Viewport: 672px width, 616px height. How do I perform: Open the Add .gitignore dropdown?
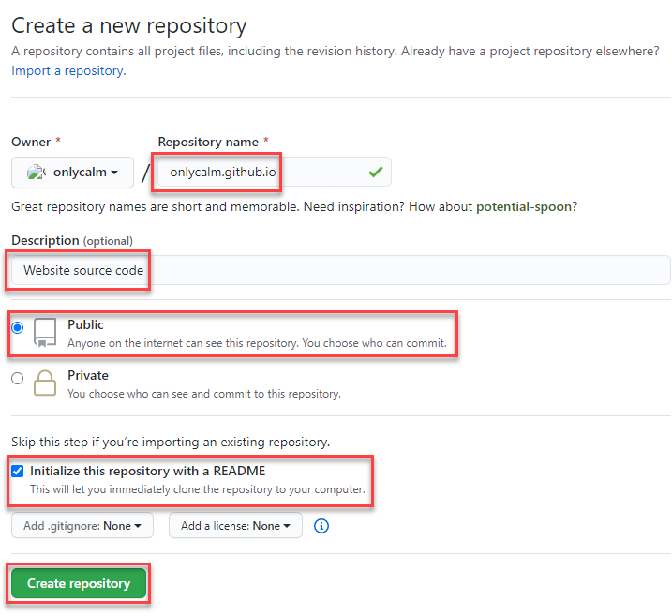point(82,526)
